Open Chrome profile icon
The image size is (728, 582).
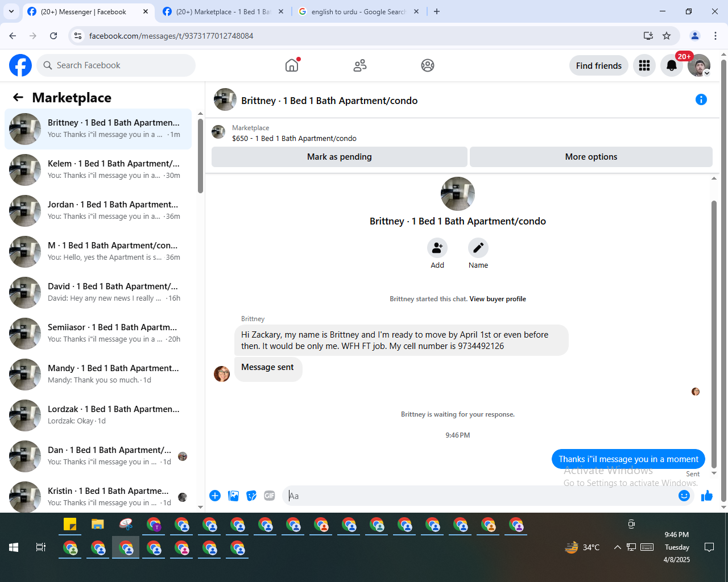click(695, 36)
